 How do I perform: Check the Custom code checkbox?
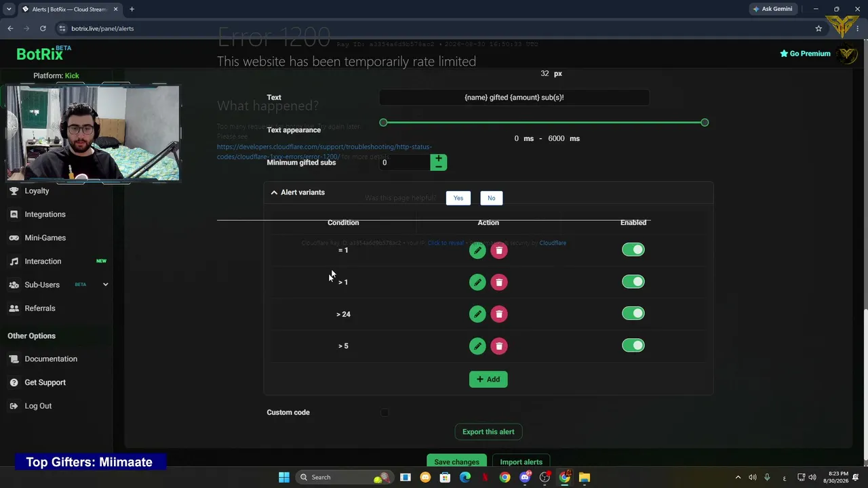[x=384, y=412]
